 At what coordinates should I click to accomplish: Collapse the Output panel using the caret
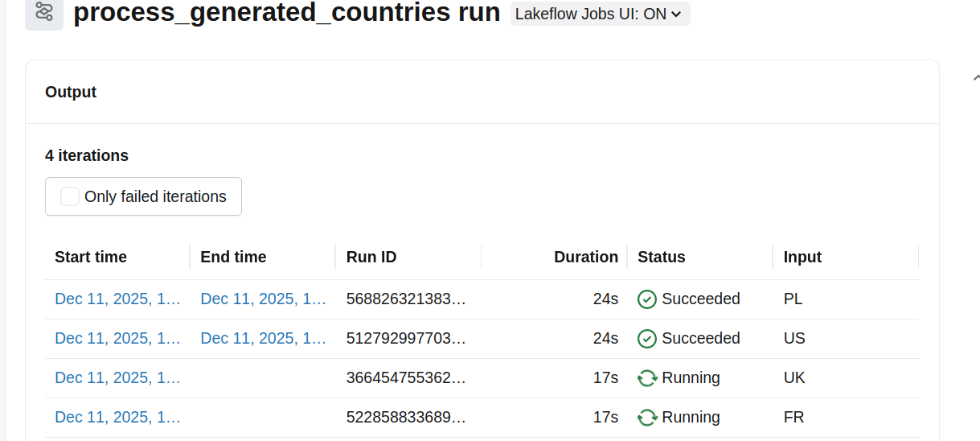click(x=975, y=78)
